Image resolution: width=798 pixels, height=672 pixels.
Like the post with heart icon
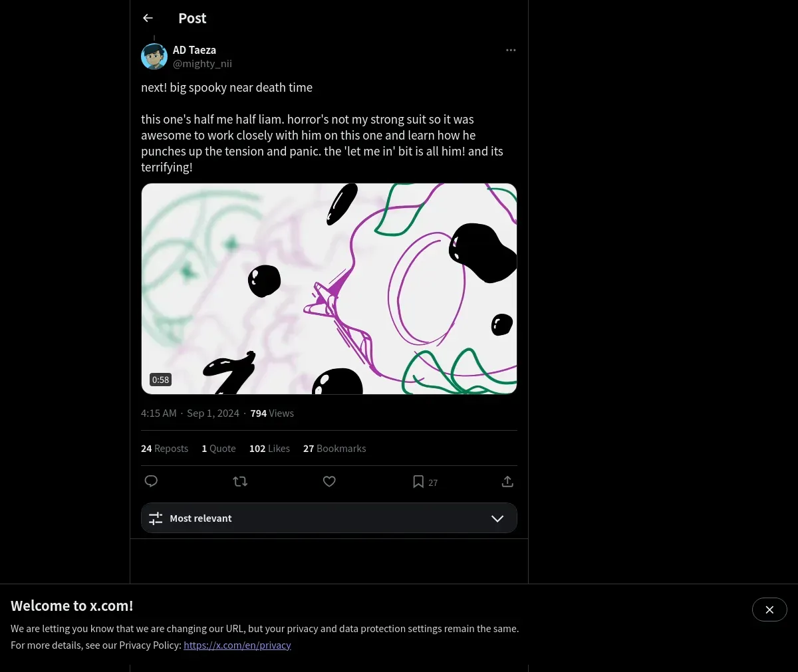(329, 481)
